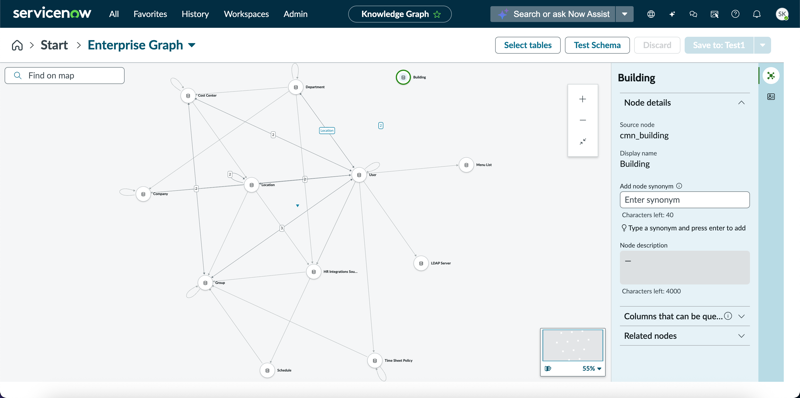This screenshot has width=800, height=398.
Task: Select the Department node
Action: [295, 87]
